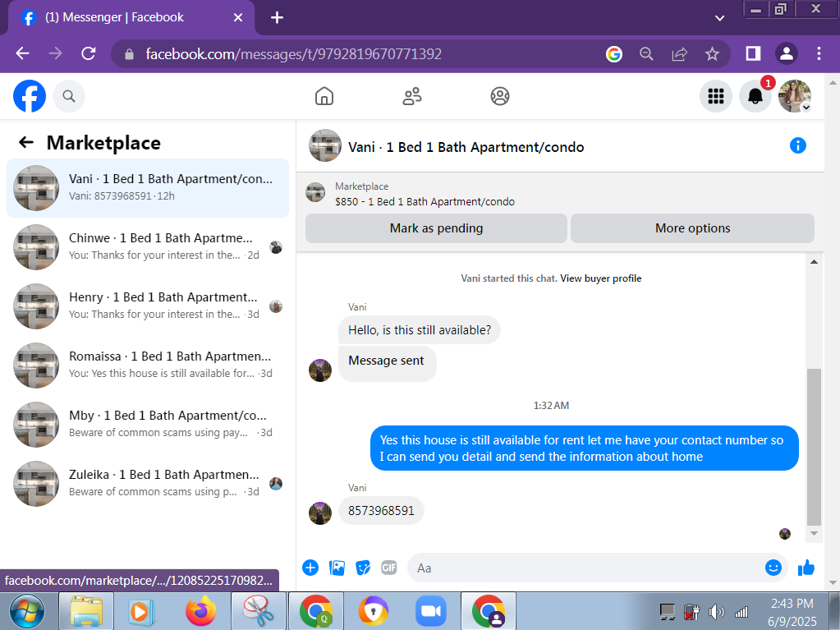The height and width of the screenshot is (630, 840).
Task: Open the Chinwe conversation
Action: pos(148,247)
